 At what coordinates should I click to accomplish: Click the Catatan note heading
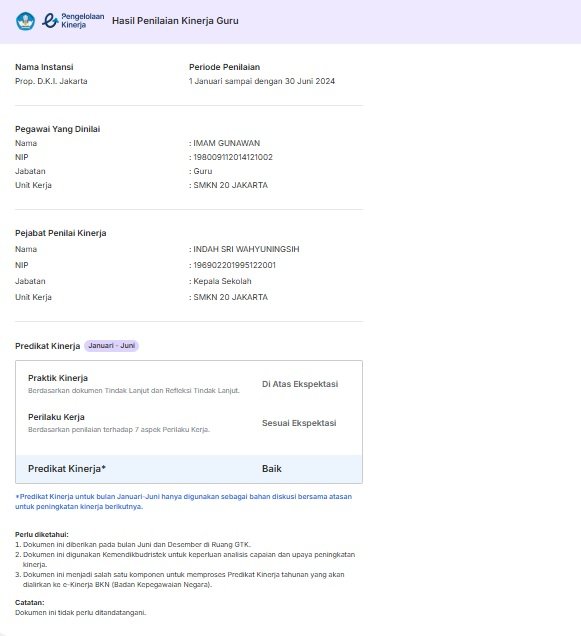(x=30, y=602)
